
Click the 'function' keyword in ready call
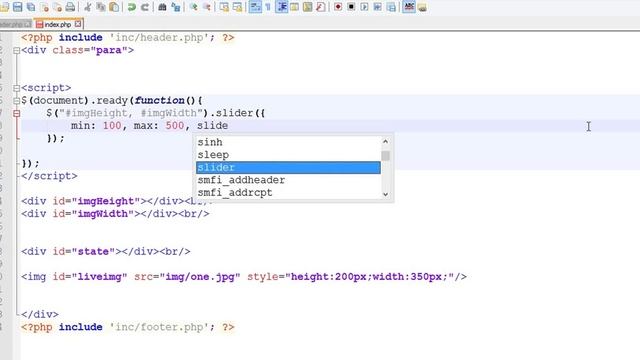pos(160,100)
